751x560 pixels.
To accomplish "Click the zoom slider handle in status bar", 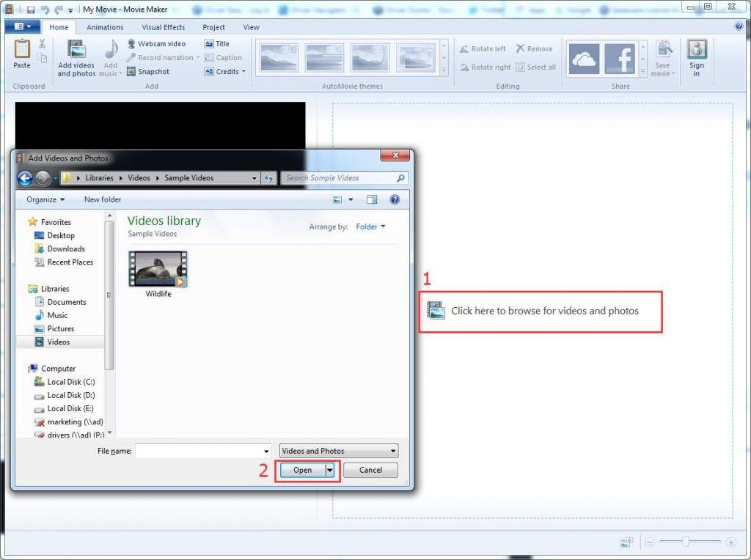I will [686, 542].
